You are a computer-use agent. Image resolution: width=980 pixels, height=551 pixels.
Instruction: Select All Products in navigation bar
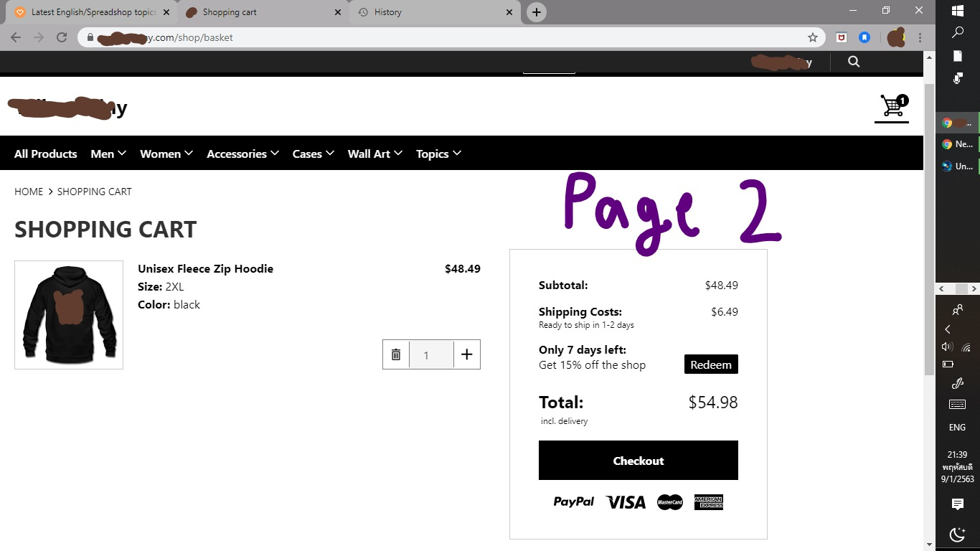[x=45, y=154]
